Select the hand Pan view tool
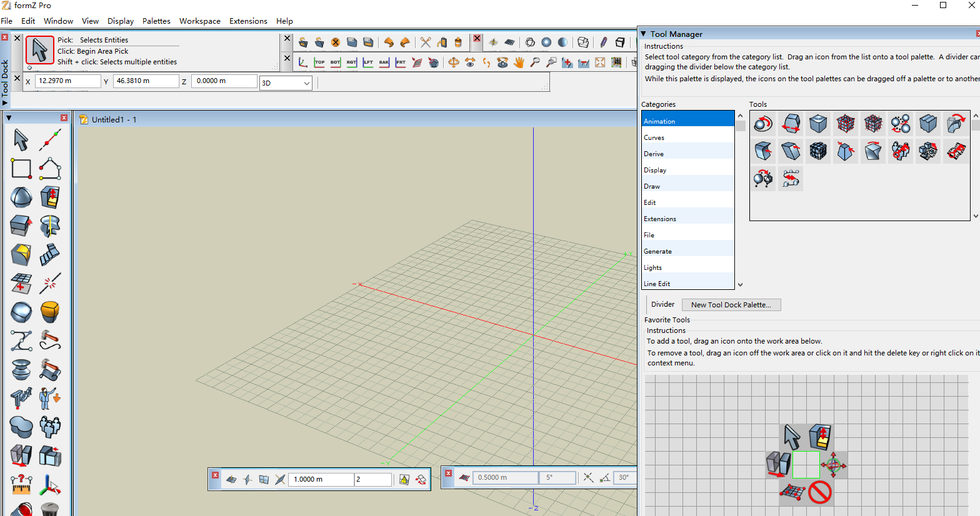 (x=519, y=62)
